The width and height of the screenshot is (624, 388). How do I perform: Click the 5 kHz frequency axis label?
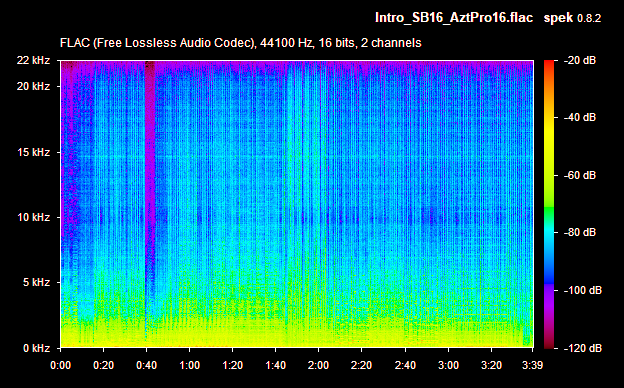tap(36, 283)
